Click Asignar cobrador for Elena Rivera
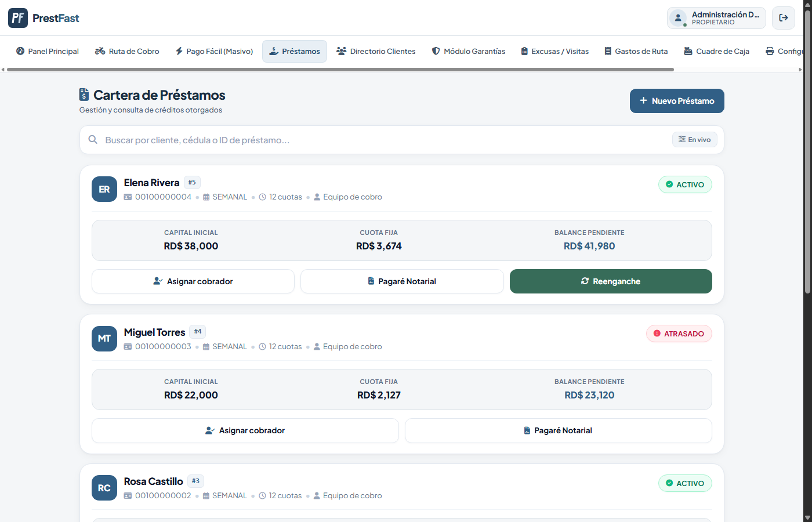This screenshot has height=522, width=812. pos(193,281)
